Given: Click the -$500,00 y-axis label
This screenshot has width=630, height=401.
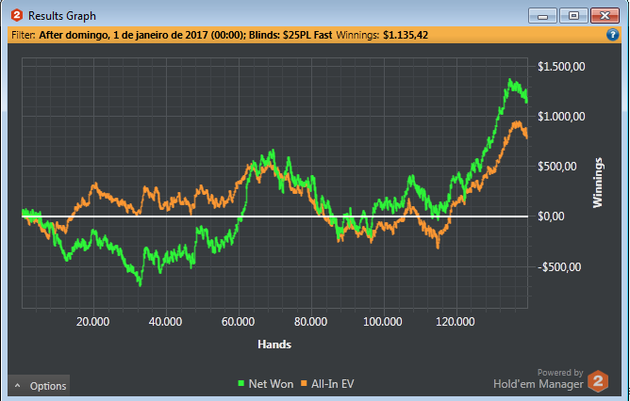Looking at the screenshot, I should click(x=559, y=267).
